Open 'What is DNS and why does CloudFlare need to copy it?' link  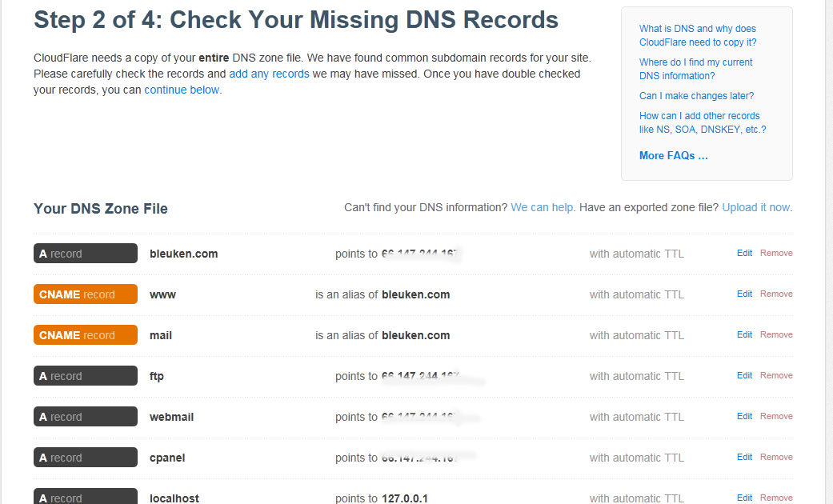click(x=698, y=35)
